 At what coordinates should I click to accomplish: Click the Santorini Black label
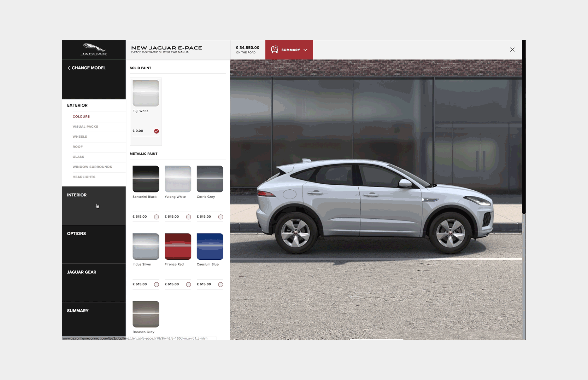145,197
